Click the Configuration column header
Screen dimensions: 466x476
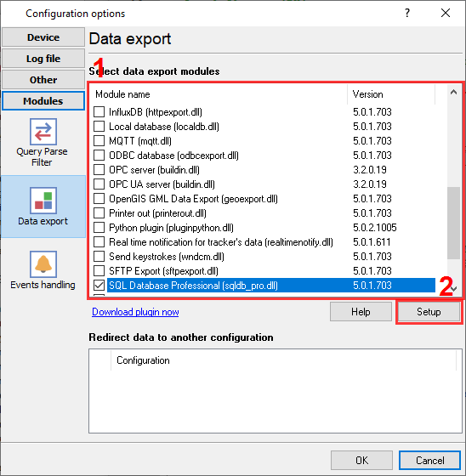coord(283,360)
